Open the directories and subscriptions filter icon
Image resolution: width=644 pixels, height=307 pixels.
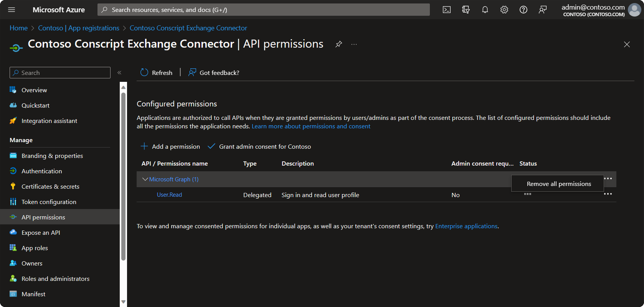pyautogui.click(x=466, y=10)
